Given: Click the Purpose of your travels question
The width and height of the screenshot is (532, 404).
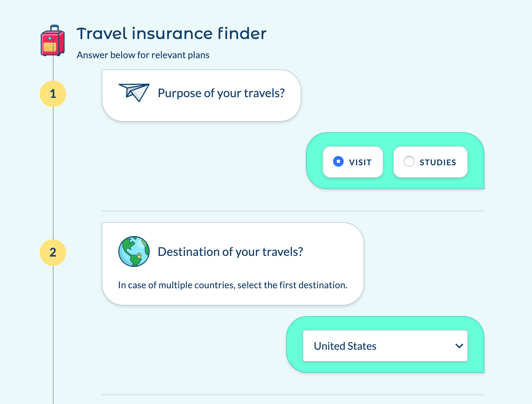Looking at the screenshot, I should (221, 93).
